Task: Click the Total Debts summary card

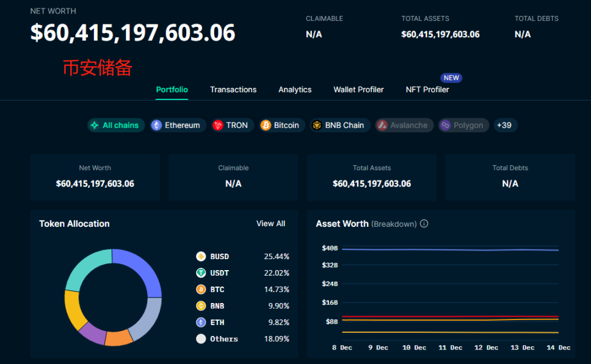Action: coord(510,177)
